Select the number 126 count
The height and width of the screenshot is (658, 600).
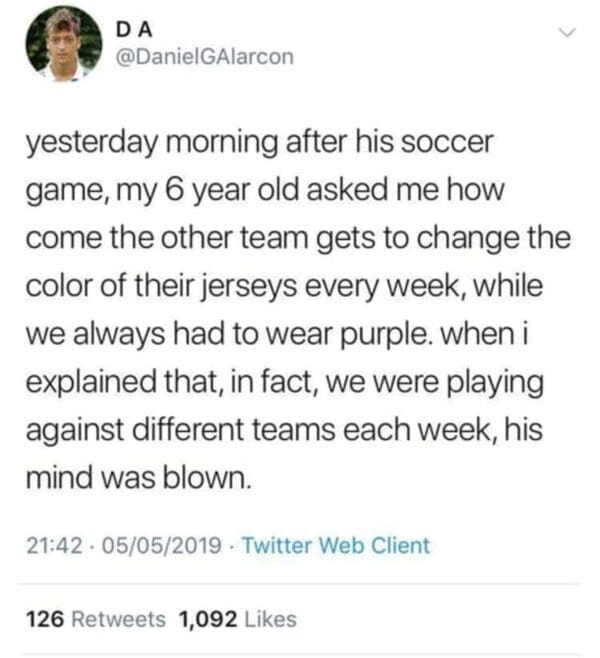(x=45, y=619)
